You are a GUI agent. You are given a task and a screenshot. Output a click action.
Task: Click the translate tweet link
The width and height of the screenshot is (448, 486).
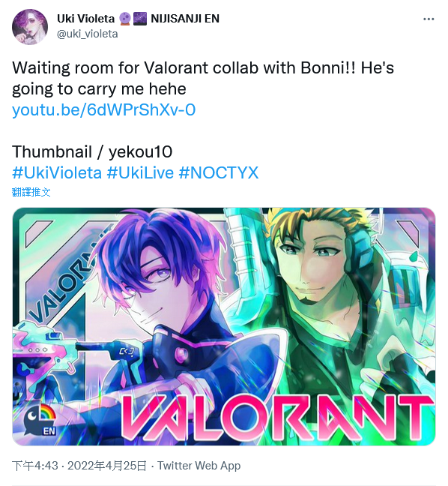[x=31, y=192]
